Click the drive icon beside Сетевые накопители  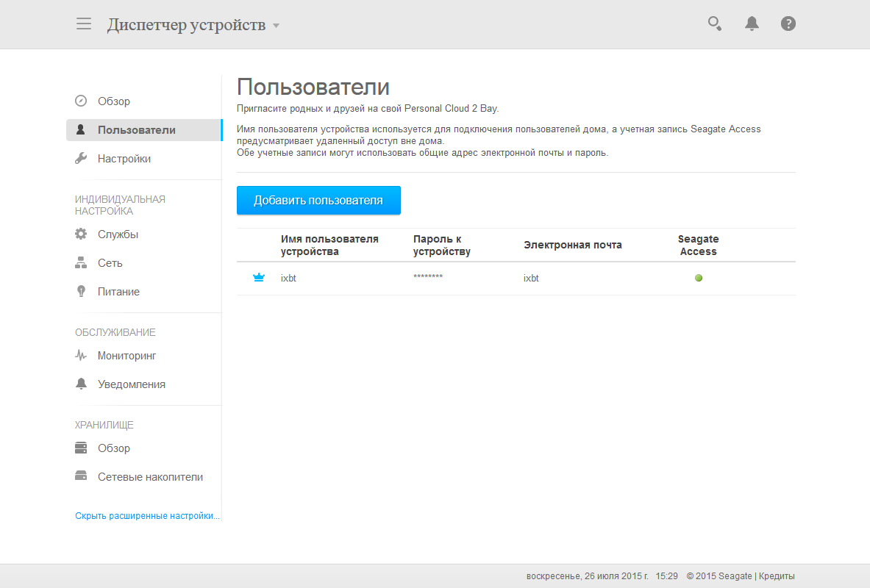81,476
